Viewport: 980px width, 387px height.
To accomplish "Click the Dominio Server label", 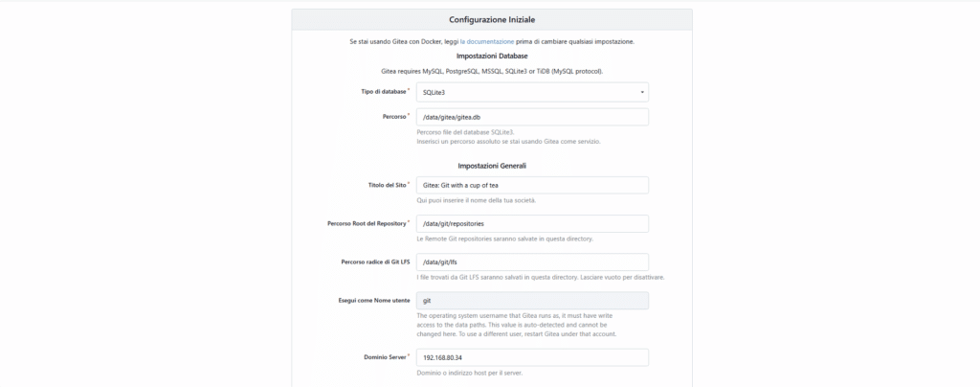I will [385, 357].
